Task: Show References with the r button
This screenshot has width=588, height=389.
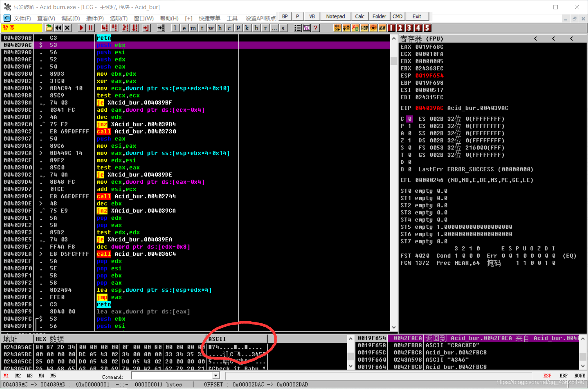Action: coord(265,28)
